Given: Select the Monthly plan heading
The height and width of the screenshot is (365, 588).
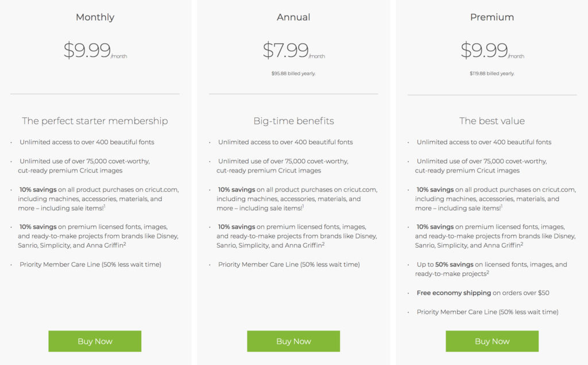Looking at the screenshot, I should click(95, 17).
